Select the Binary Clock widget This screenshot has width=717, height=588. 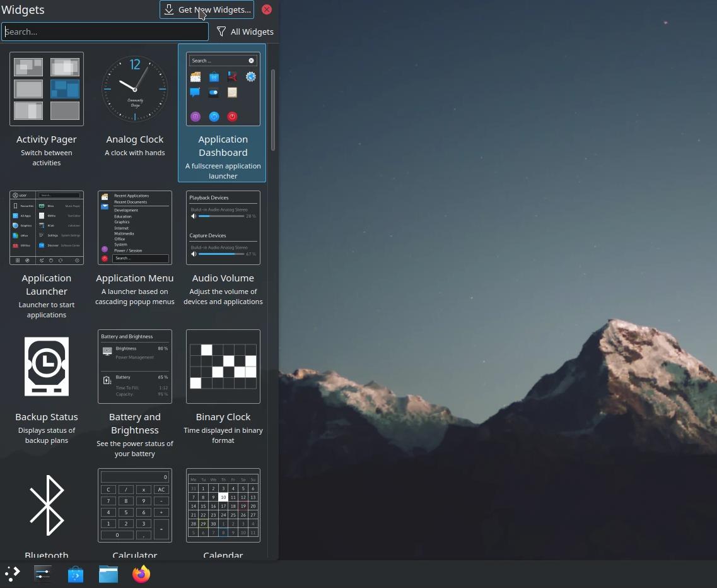pyautogui.click(x=223, y=366)
